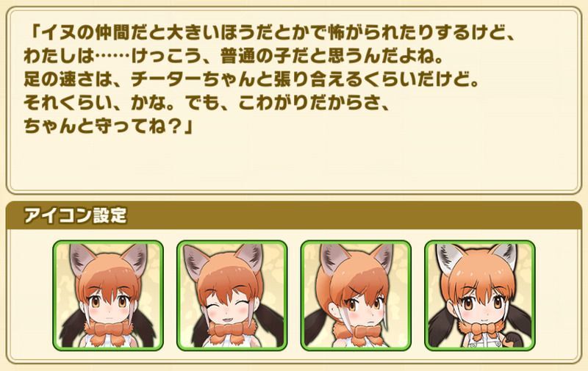Choose the smiling closed-eyes character icon

point(232,295)
